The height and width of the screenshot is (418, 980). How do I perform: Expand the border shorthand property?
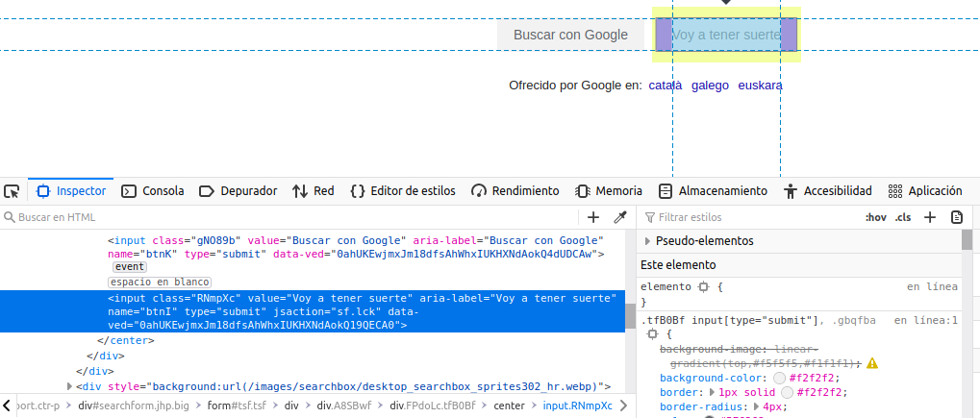pos(712,393)
